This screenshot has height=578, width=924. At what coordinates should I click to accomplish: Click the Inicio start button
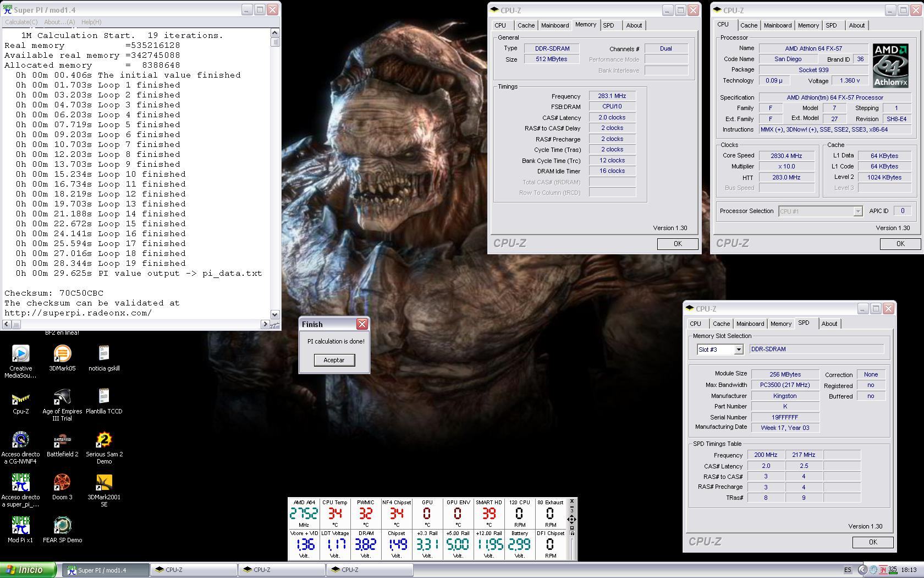pos(28,570)
